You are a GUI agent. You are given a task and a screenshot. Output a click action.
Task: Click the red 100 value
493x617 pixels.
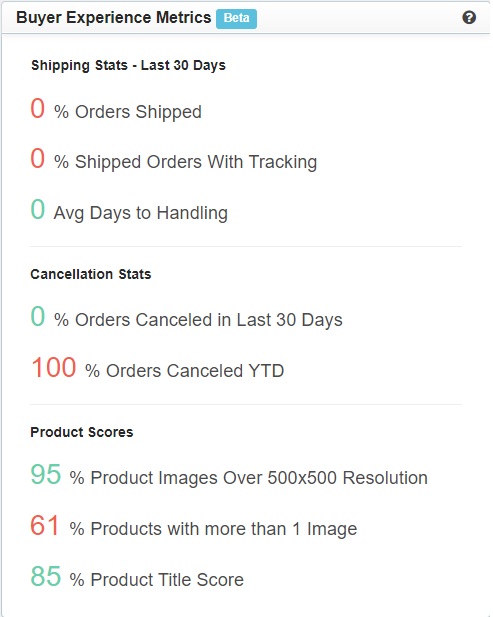(54, 368)
